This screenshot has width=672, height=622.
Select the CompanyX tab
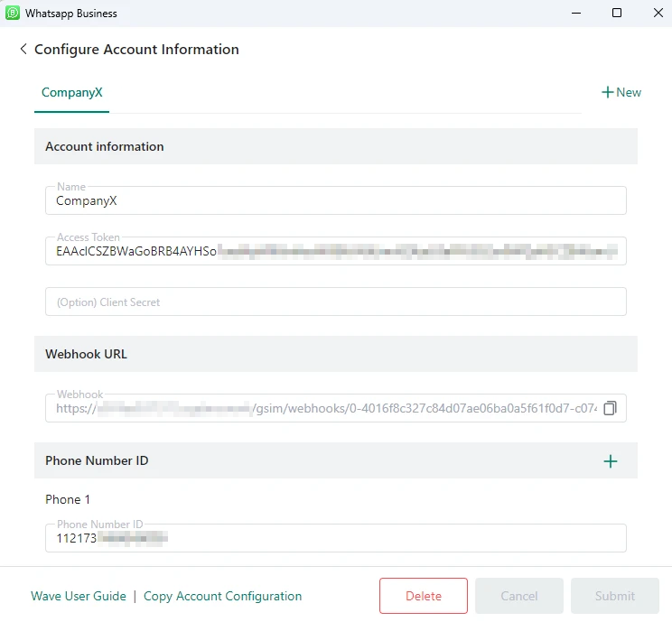point(71,92)
